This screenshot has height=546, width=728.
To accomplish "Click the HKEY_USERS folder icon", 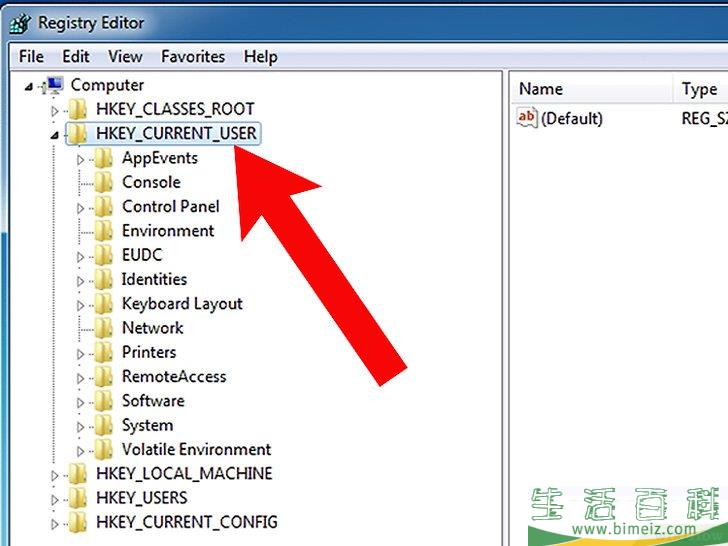I will (78, 498).
